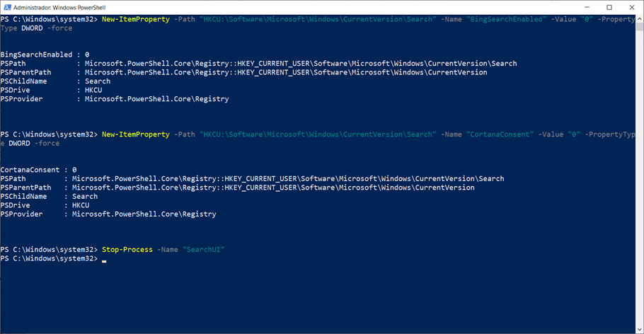Maximize the PowerShell window

609,7
